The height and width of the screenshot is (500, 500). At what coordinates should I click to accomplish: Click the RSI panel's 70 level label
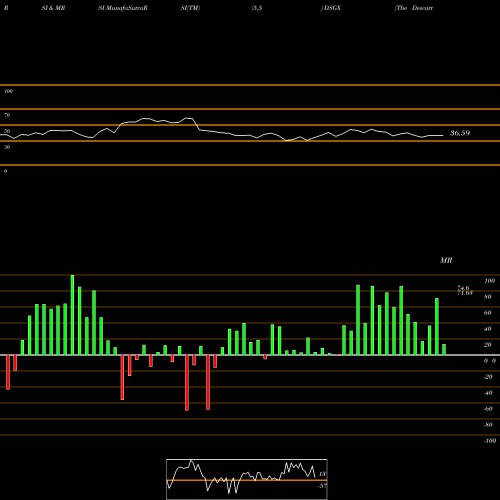[x=7, y=115]
